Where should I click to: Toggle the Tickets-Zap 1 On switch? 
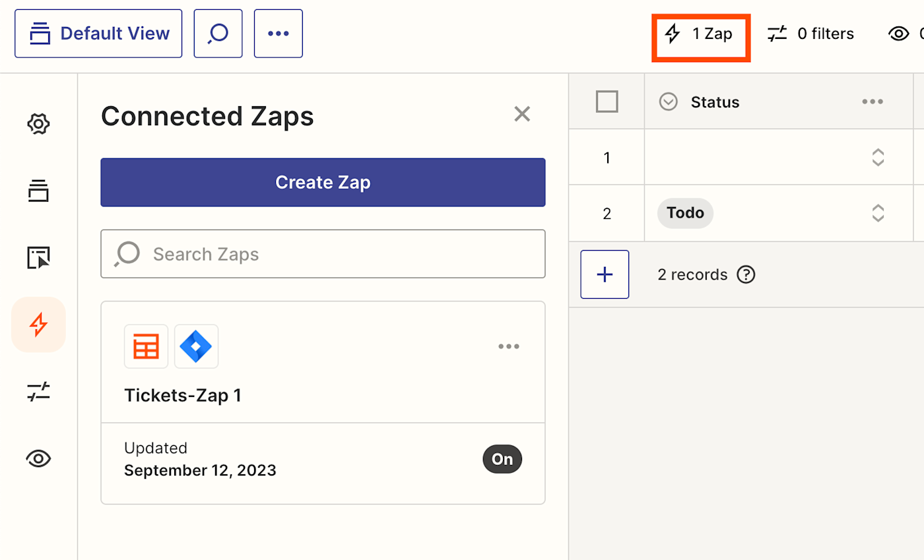click(502, 460)
